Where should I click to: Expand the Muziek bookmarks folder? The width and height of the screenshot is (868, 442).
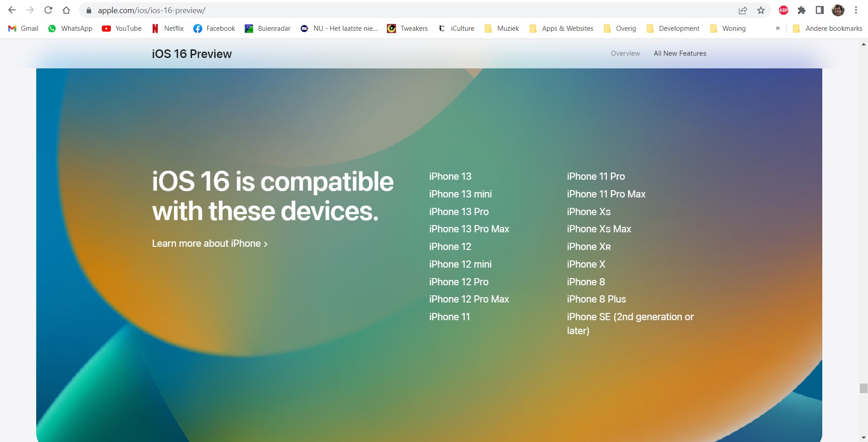(501, 29)
